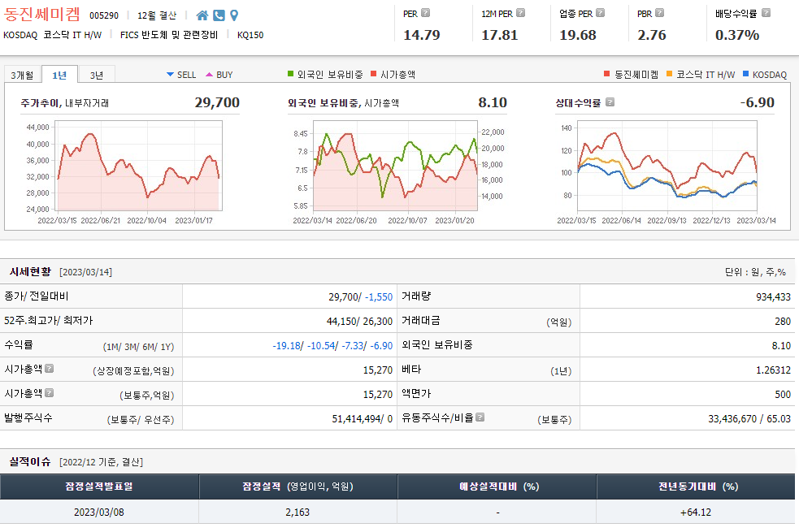Click the 12월 결산 label

(157, 15)
